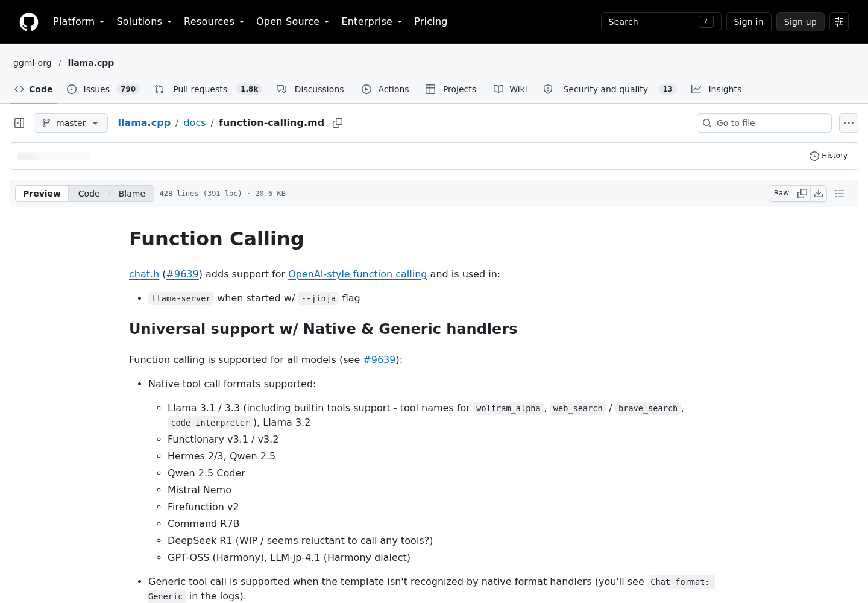868x603 pixels.
Task: Expand the Open Source menu
Action: pos(292,22)
